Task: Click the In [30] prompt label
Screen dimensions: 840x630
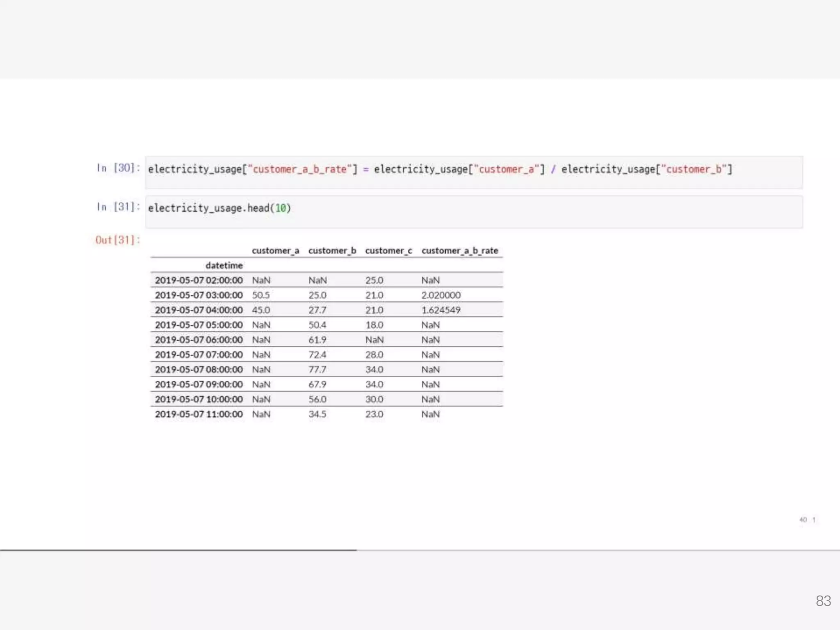Action: pyautogui.click(x=118, y=168)
